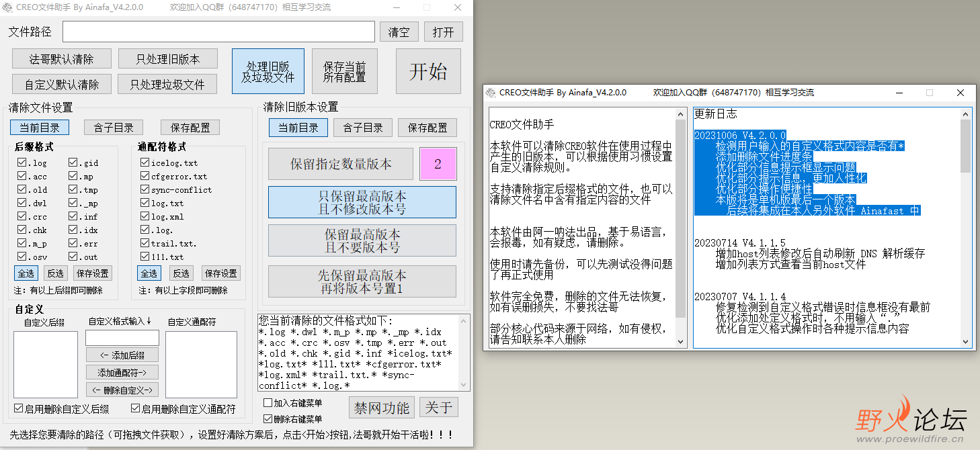Select 只保留最高版本且不修改版本号

pos(362,202)
